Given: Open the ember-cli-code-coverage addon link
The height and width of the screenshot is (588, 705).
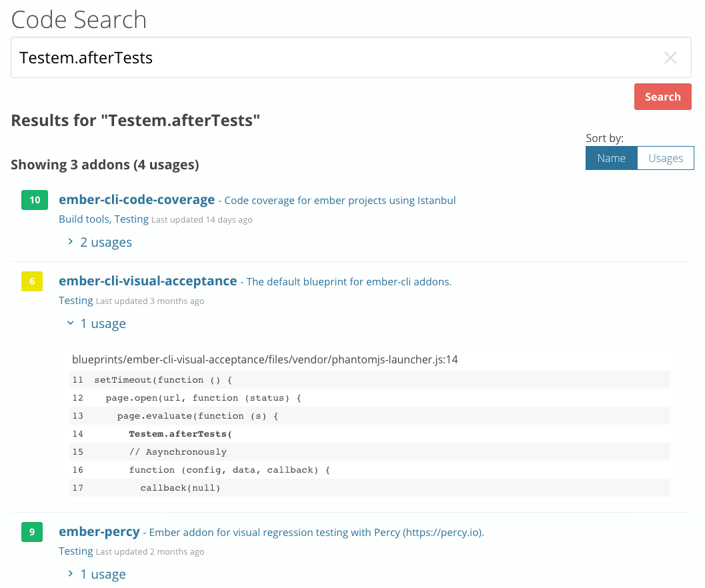Looking at the screenshot, I should click(137, 199).
